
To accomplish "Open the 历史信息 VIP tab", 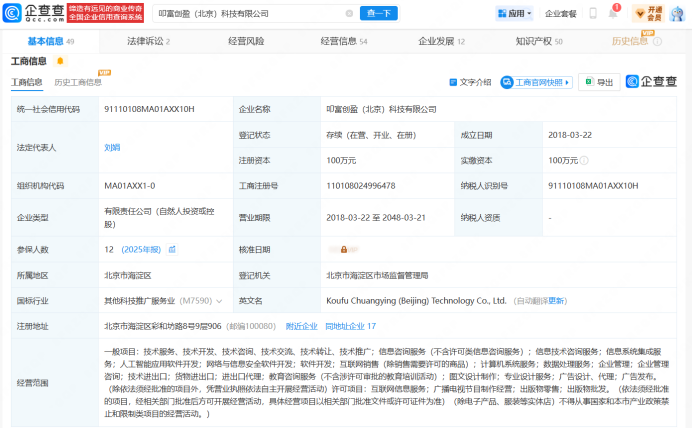I will (630, 41).
